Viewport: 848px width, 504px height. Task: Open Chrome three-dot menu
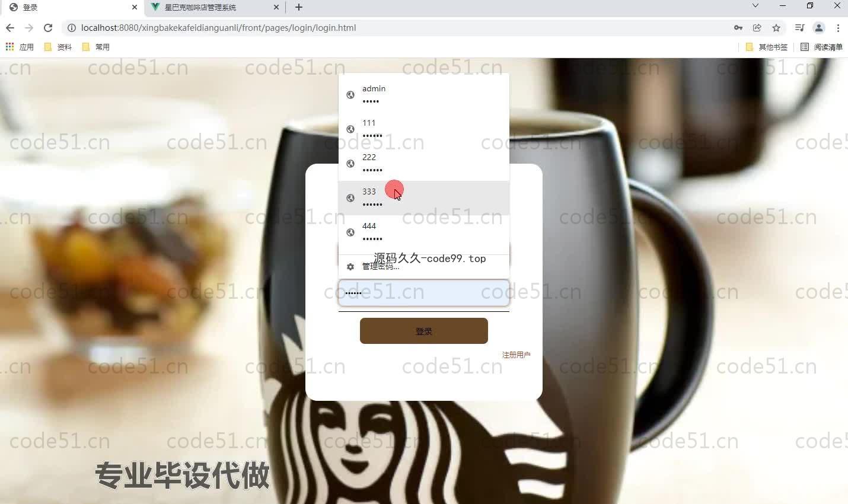838,28
